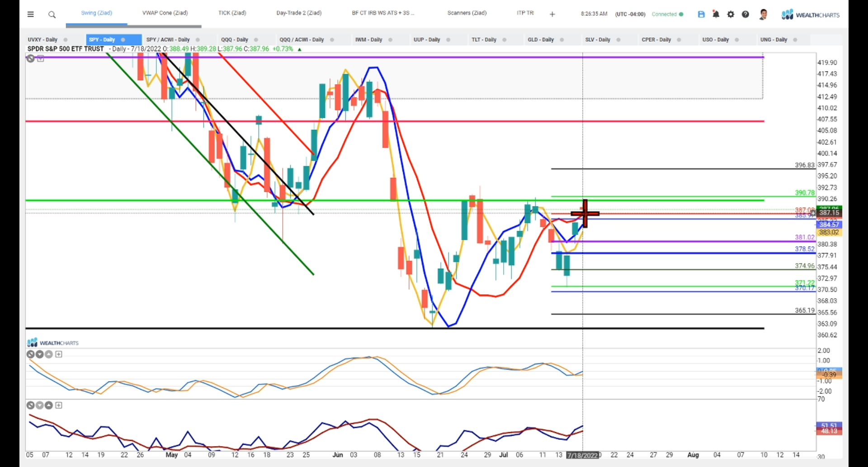Switch to VWAP Cone (Ziad) workspace
Viewport: 868px width, 467px height.
(x=165, y=13)
